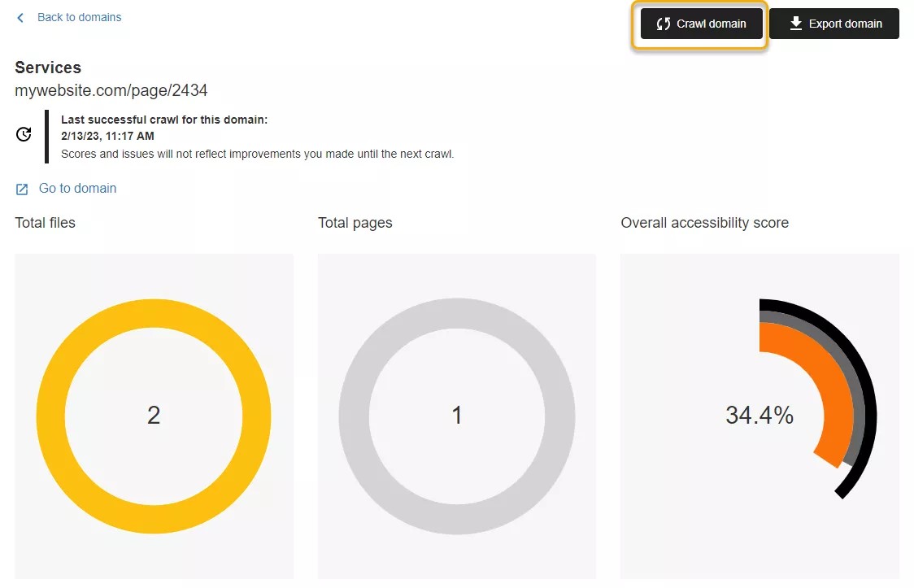The width and height of the screenshot is (914, 588).
Task: Click the mywebsite.com/page/2434 URL text
Action: pyautogui.click(x=111, y=90)
